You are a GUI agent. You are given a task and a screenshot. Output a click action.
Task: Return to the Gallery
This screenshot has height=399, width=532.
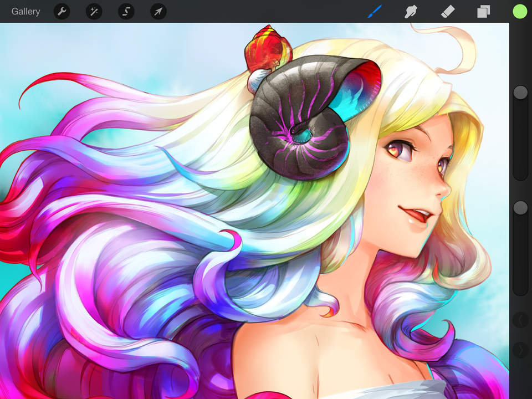(x=25, y=11)
